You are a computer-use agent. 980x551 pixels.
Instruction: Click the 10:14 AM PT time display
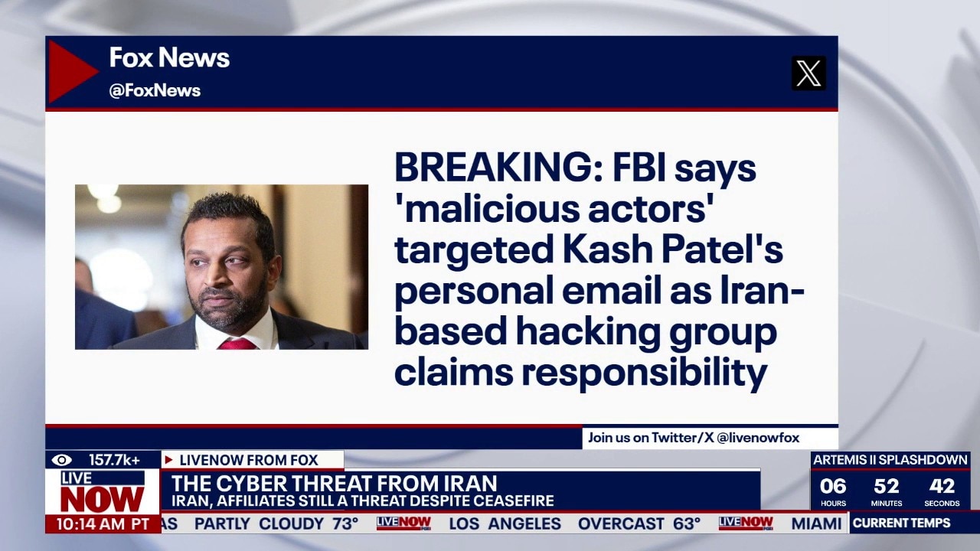coord(102,524)
